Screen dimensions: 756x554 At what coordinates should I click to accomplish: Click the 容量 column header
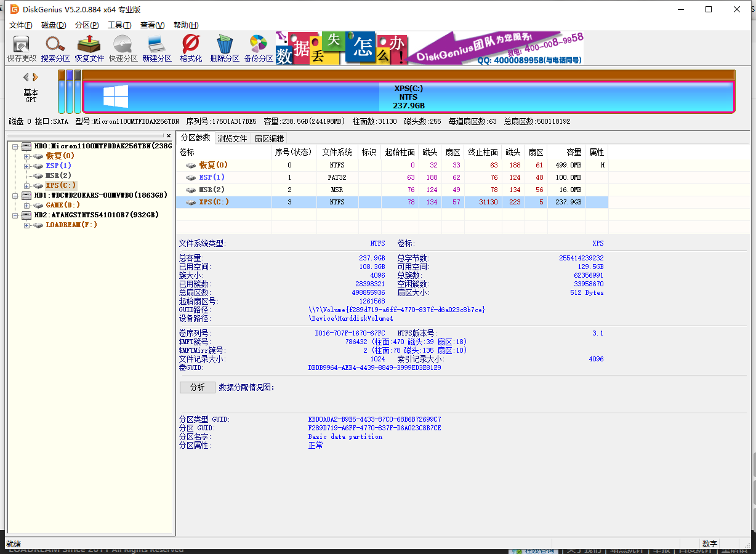tap(566, 152)
